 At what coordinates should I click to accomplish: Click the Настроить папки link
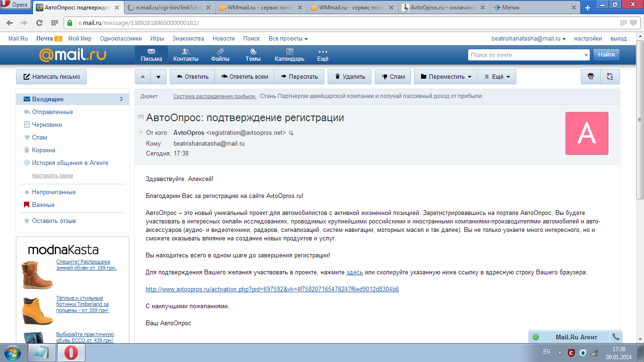52,175
